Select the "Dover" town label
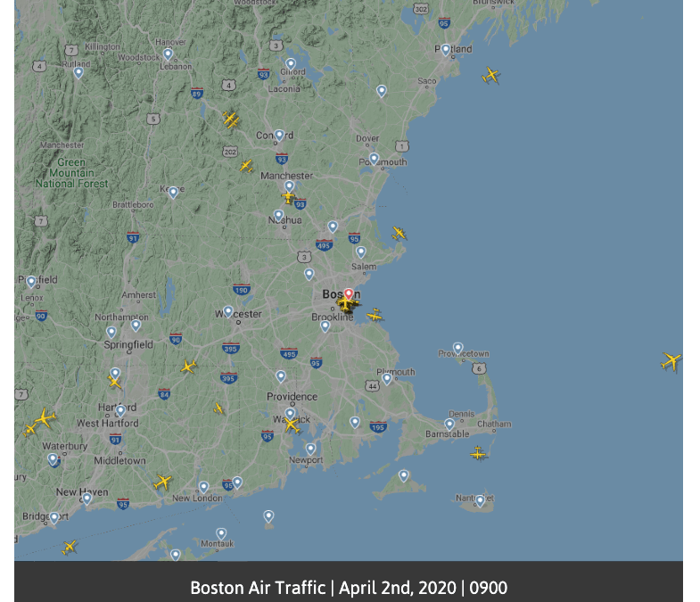The width and height of the screenshot is (700, 602). 367,138
